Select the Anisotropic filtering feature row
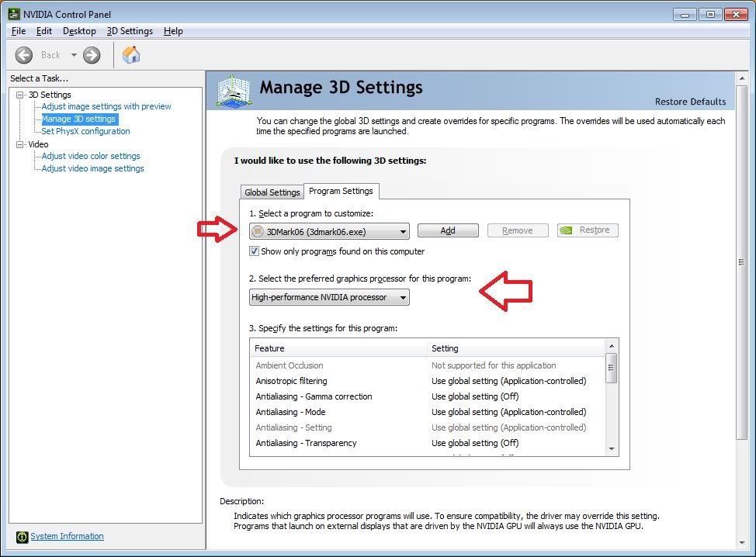This screenshot has height=557, width=756. (427, 381)
